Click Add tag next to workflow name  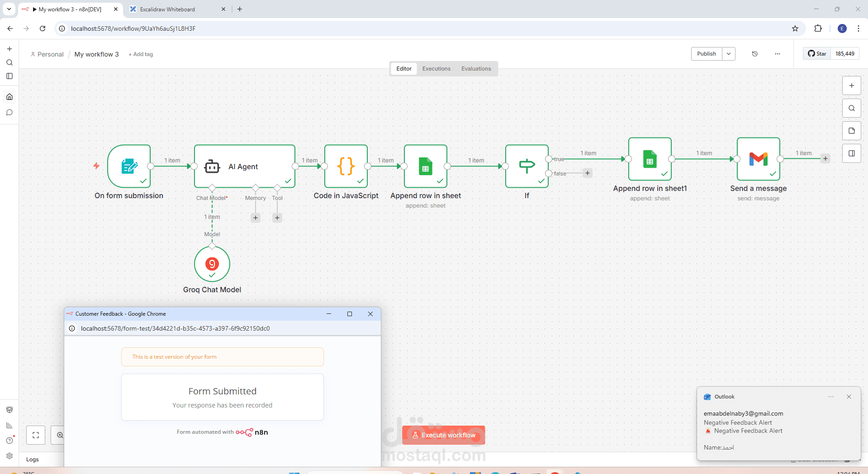click(x=141, y=54)
